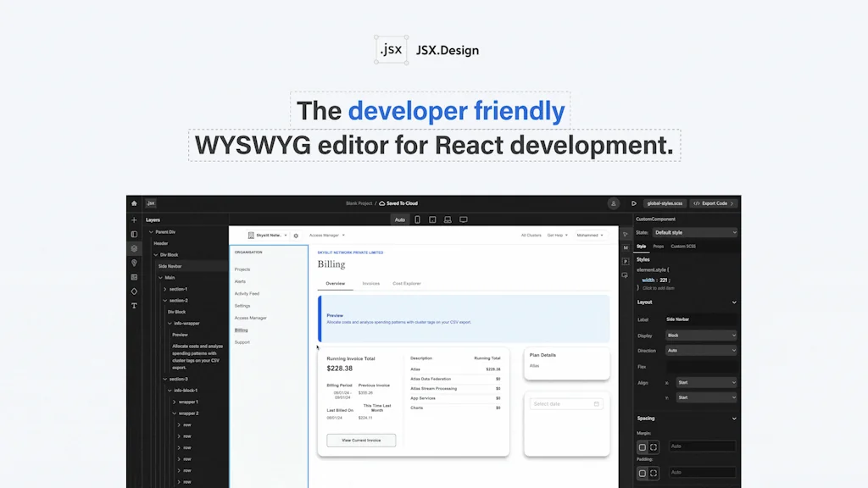Click the desktop monitor preview icon
This screenshot has height=488, width=868.
463,219
